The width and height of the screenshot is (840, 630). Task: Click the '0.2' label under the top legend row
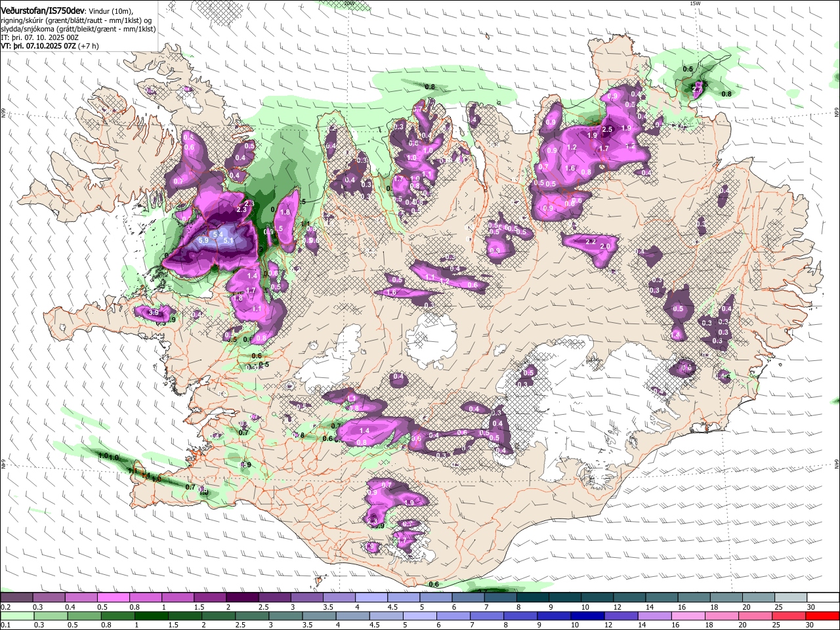point(6,606)
